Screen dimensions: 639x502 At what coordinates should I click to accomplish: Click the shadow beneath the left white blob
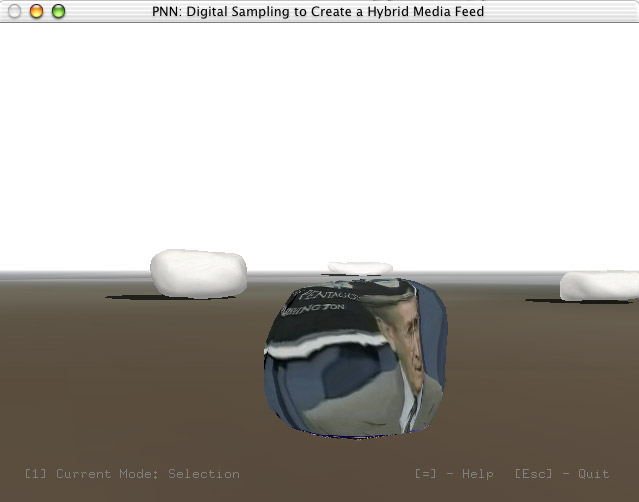click(150, 297)
